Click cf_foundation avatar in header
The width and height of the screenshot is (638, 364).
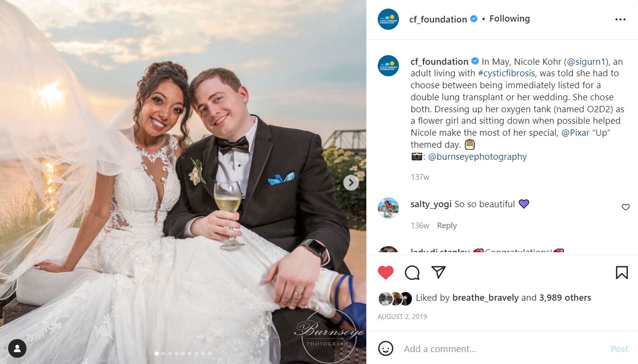[x=388, y=19]
